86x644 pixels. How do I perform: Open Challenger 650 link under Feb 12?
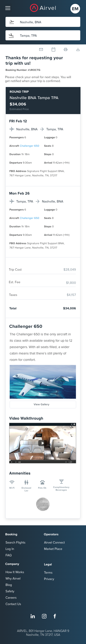29,146
